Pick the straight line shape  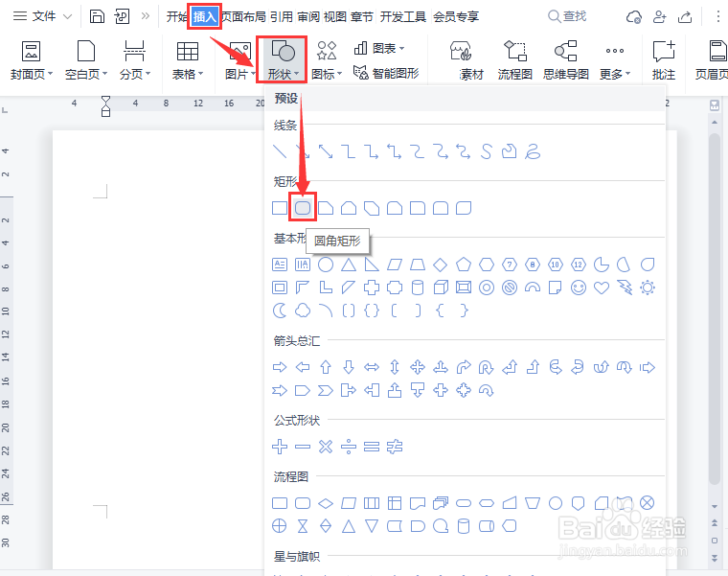pos(280,151)
